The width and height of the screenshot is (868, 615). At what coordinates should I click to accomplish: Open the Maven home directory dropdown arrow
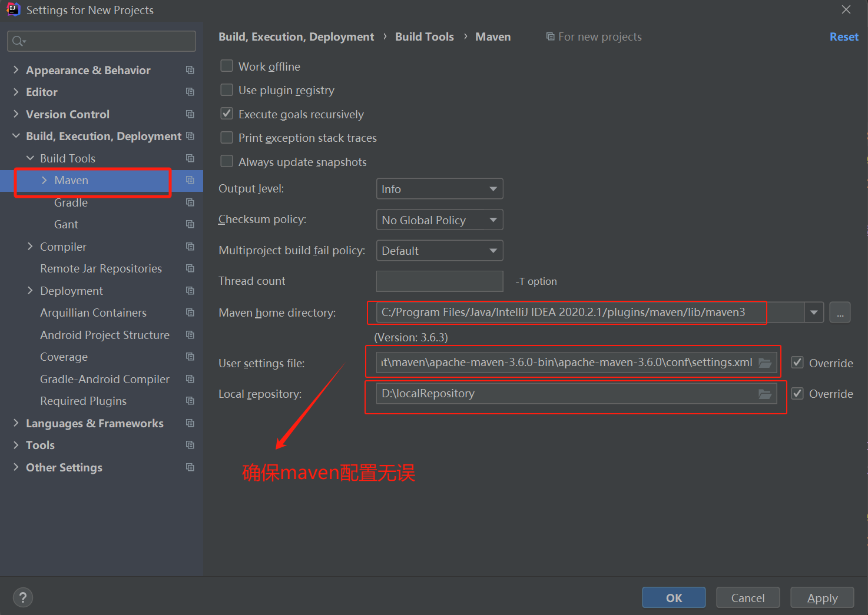coord(814,312)
